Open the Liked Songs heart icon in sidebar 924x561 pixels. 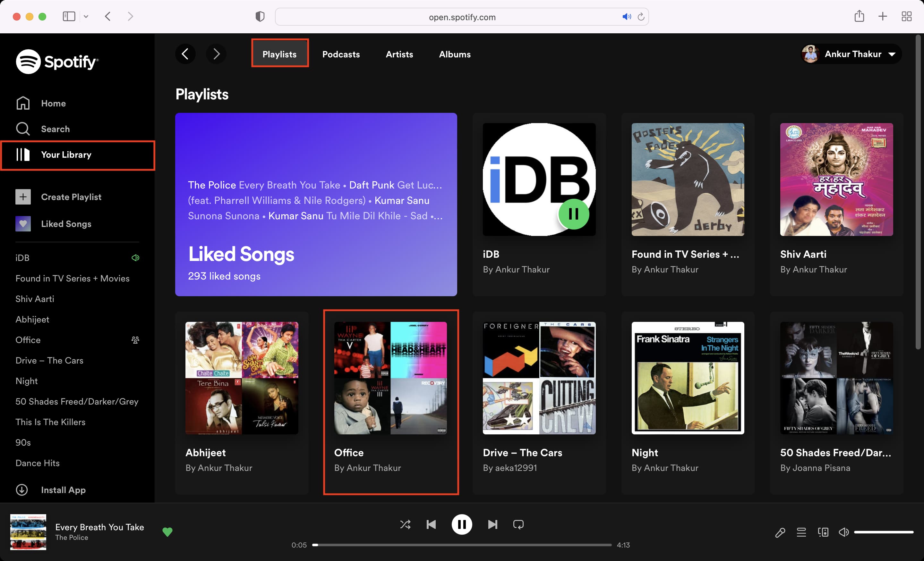coord(23,224)
